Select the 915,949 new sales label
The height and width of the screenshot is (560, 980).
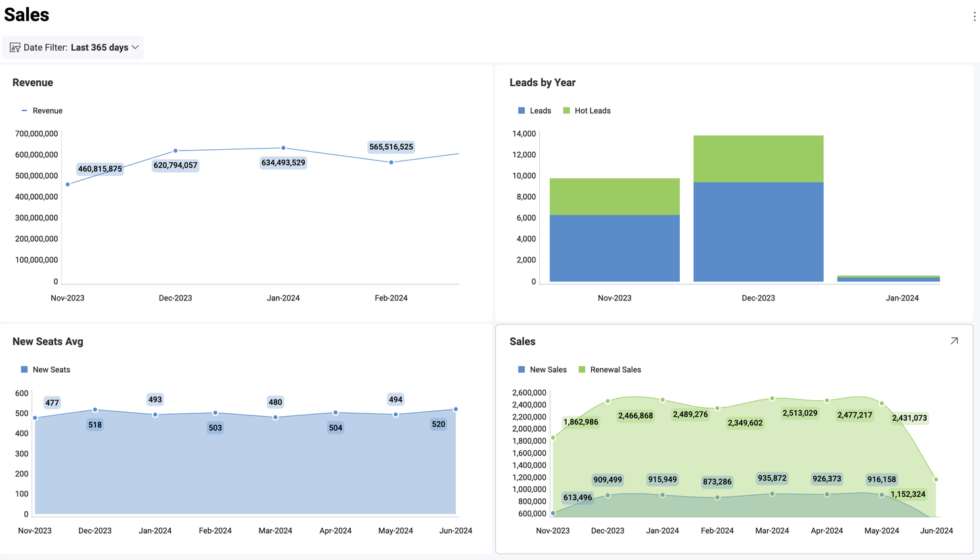click(x=662, y=479)
